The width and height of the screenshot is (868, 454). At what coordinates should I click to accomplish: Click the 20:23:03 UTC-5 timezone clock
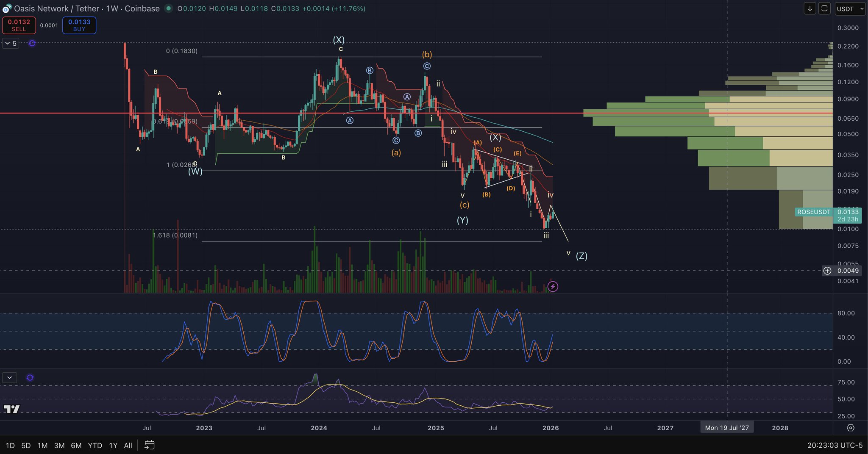835,445
